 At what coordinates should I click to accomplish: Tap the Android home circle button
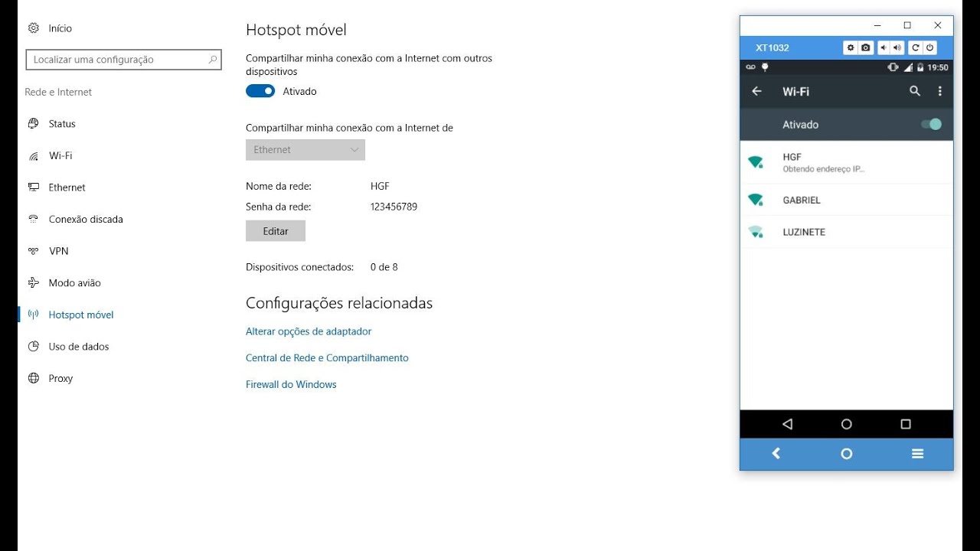(x=846, y=424)
